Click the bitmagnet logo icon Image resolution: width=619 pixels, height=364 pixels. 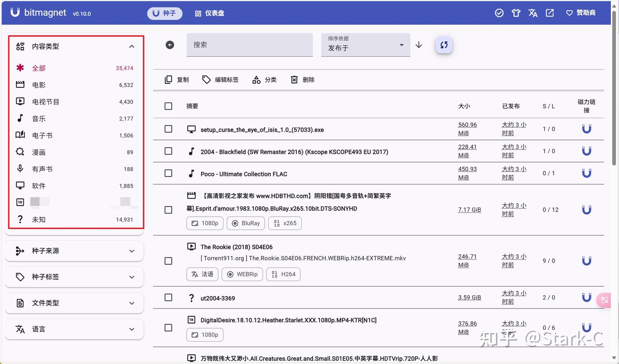click(x=15, y=12)
